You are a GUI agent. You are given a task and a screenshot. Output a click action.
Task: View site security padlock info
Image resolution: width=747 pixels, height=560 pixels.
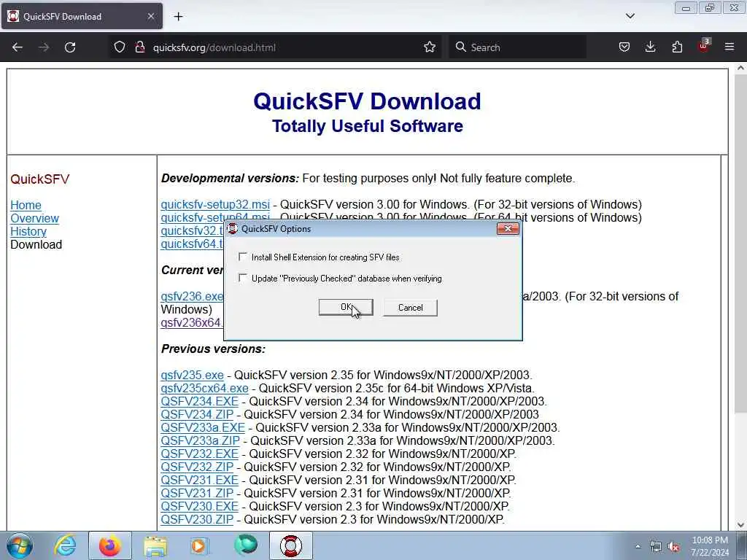coord(139,47)
